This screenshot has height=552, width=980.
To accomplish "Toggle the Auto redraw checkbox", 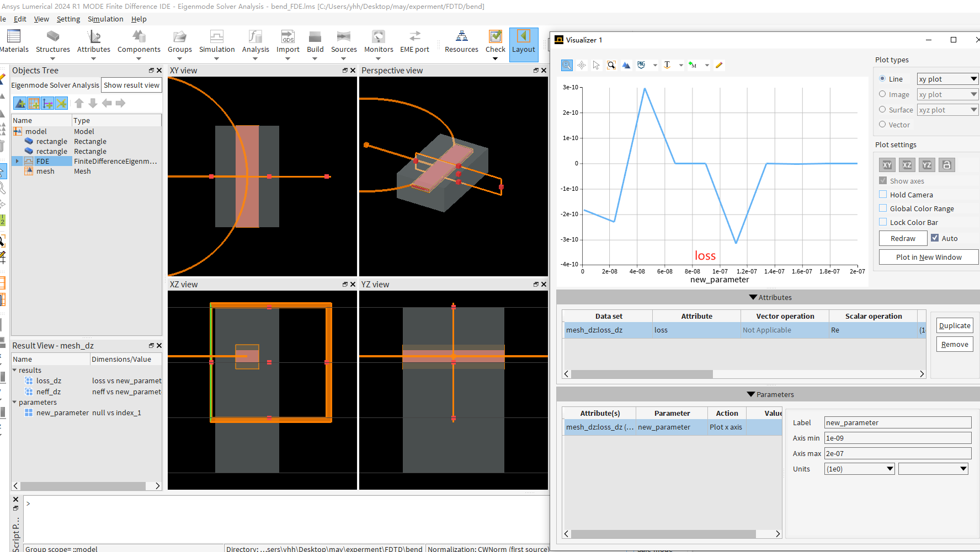I will click(x=935, y=238).
